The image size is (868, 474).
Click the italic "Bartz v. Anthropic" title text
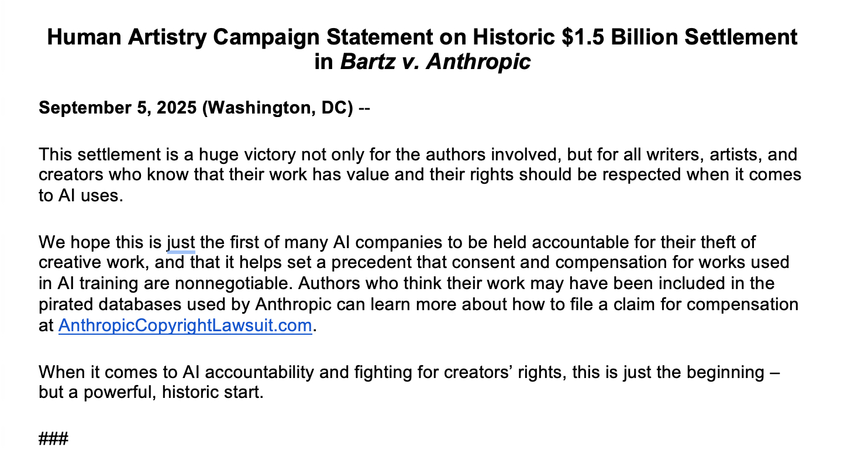coord(435,61)
